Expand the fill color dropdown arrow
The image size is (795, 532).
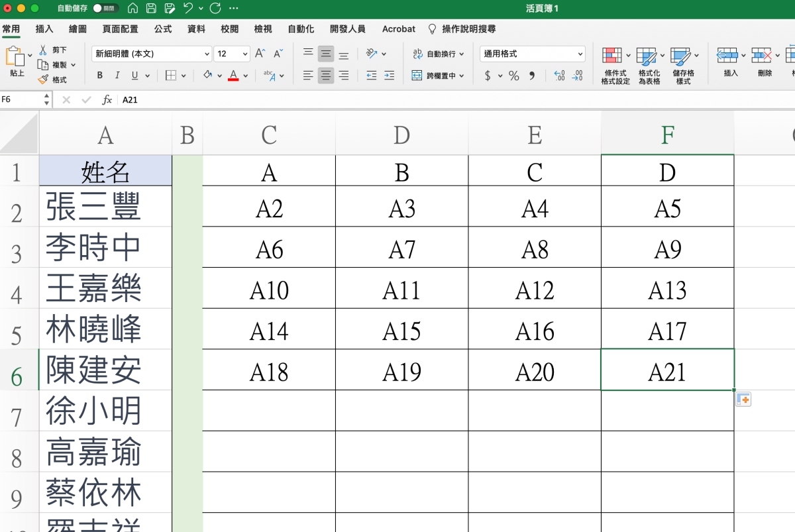pos(220,76)
